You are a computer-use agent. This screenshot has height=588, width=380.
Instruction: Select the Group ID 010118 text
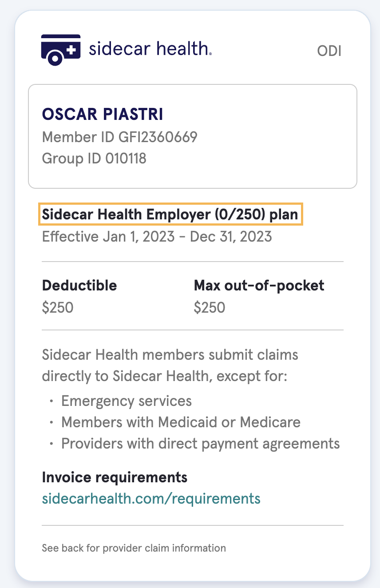(x=94, y=158)
